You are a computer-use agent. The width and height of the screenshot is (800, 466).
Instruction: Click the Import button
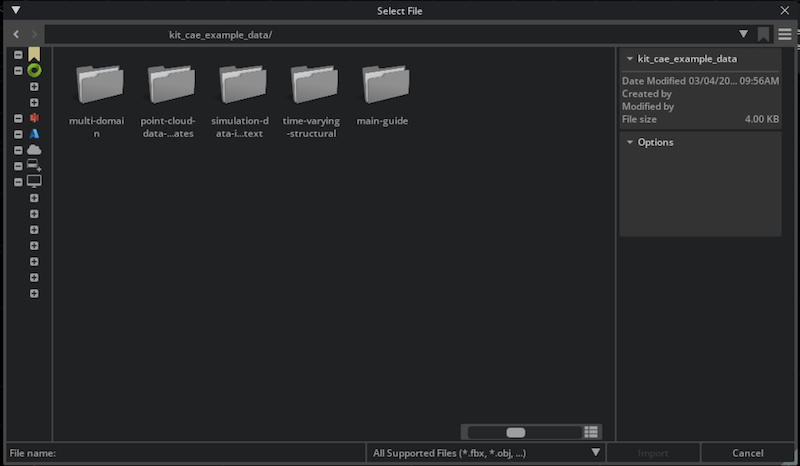coord(653,453)
